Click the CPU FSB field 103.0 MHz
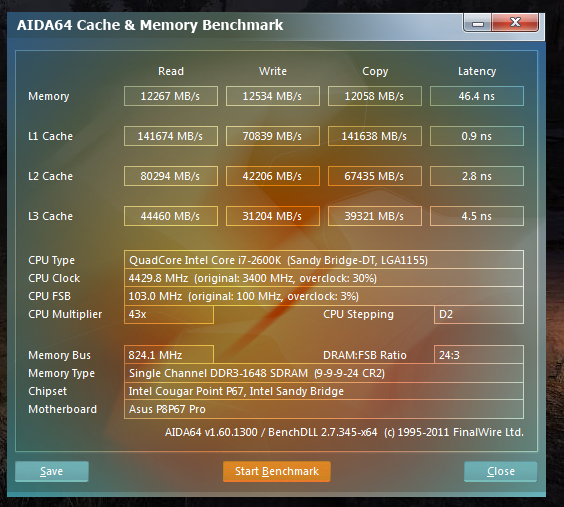Image resolution: width=564 pixels, height=507 pixels. click(x=324, y=296)
